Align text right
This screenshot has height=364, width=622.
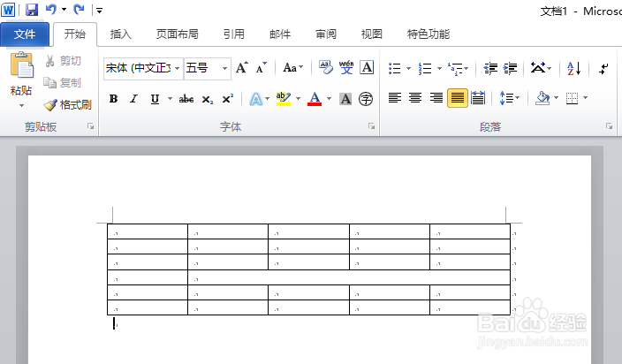coord(436,98)
